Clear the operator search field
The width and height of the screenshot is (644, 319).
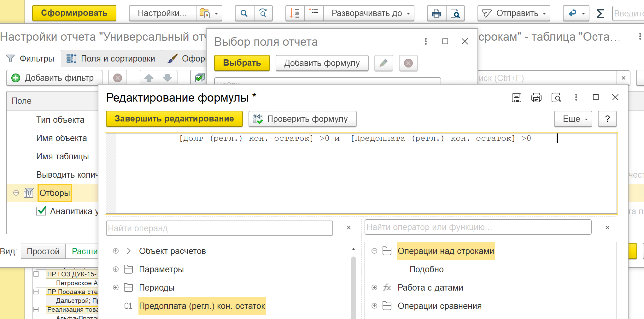(607, 227)
